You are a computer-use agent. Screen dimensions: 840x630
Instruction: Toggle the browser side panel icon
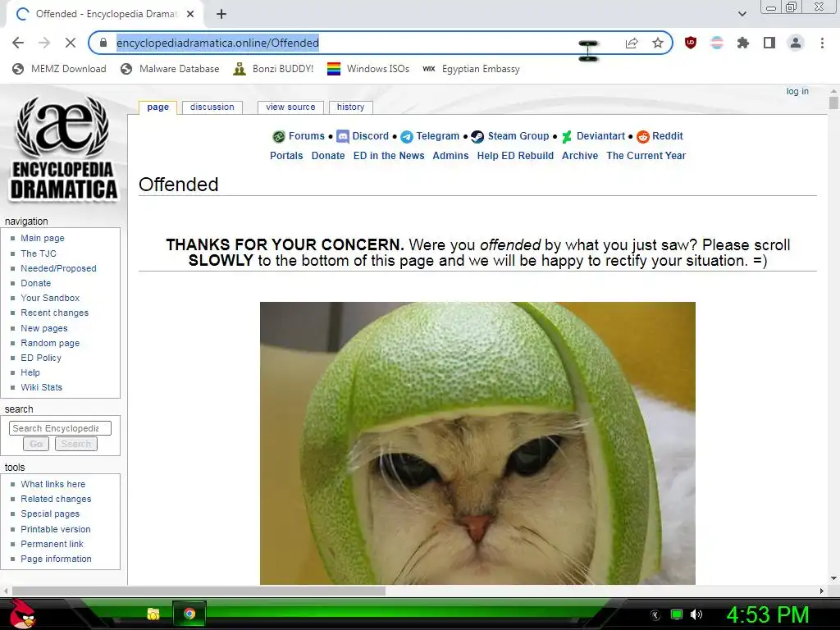[x=769, y=43]
